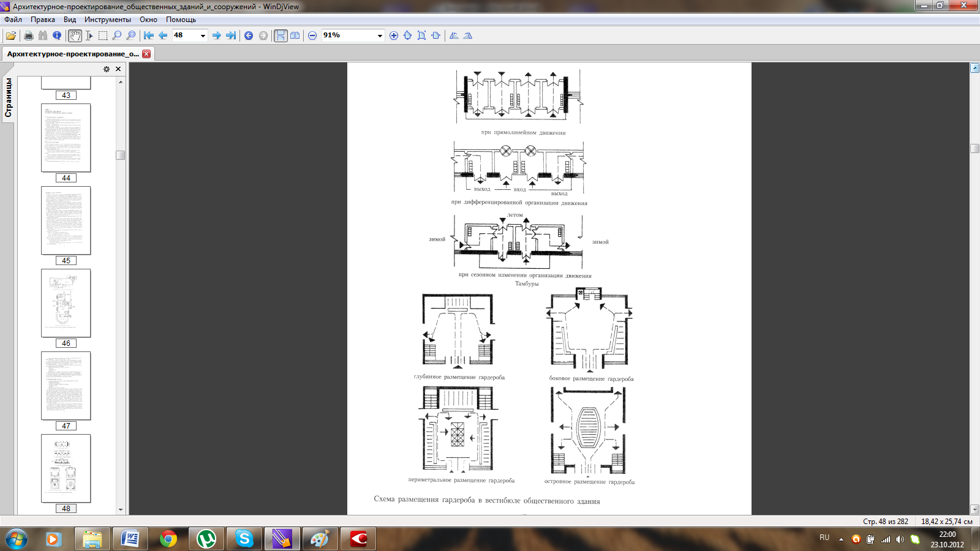Viewport: 980px width, 551px height.
Task: Open Skype from the taskbar
Action: 244,539
